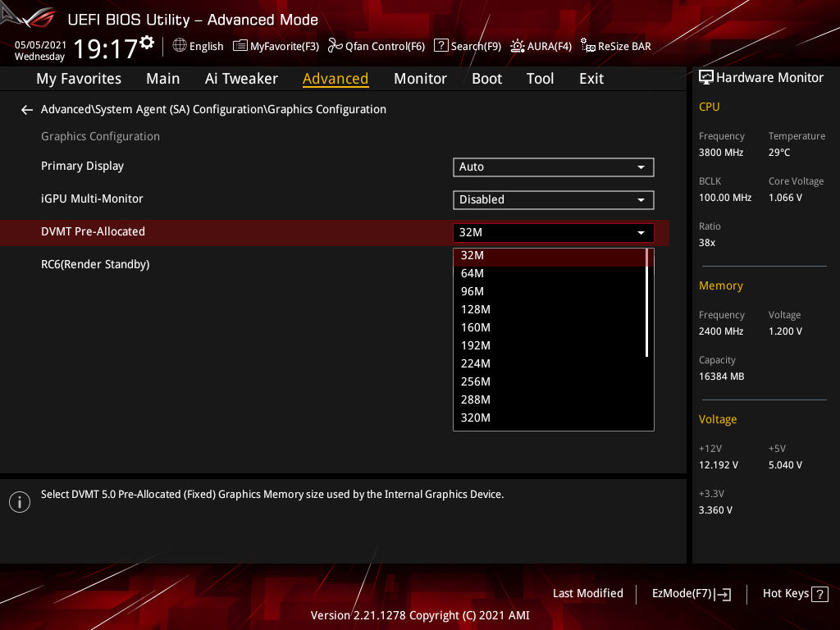Select the Advanced tab
Image resolution: width=840 pixels, height=630 pixels.
point(336,79)
